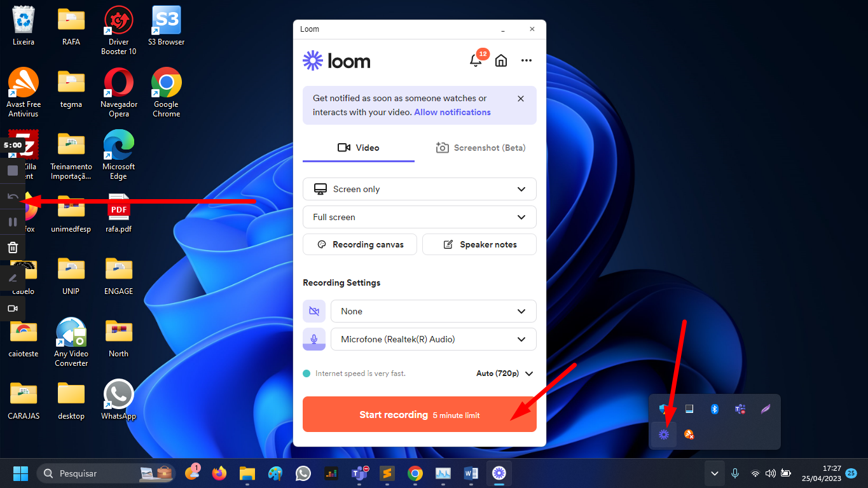
Task: Click the Loom icon in tray overflow
Action: coord(664,435)
